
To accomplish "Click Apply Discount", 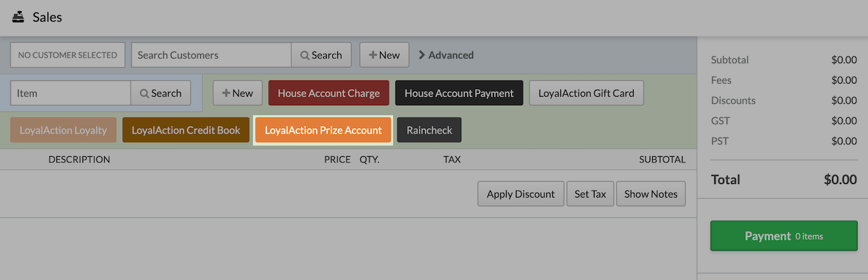I will (521, 194).
